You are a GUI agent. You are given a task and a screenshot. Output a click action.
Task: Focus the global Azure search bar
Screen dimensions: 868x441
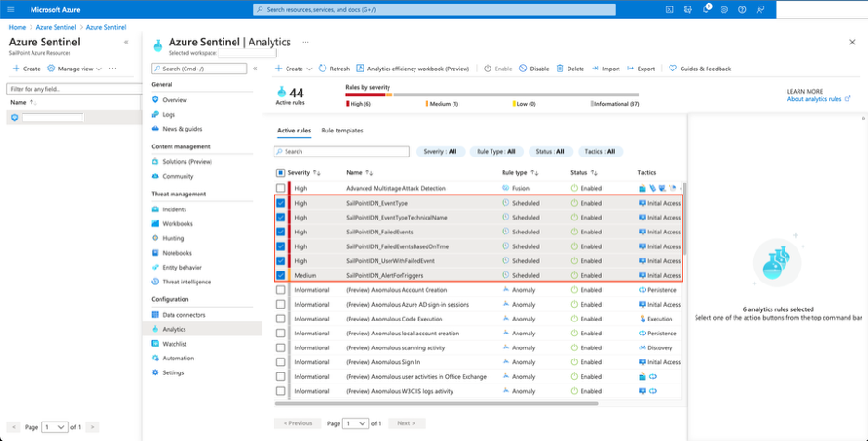[x=434, y=9]
